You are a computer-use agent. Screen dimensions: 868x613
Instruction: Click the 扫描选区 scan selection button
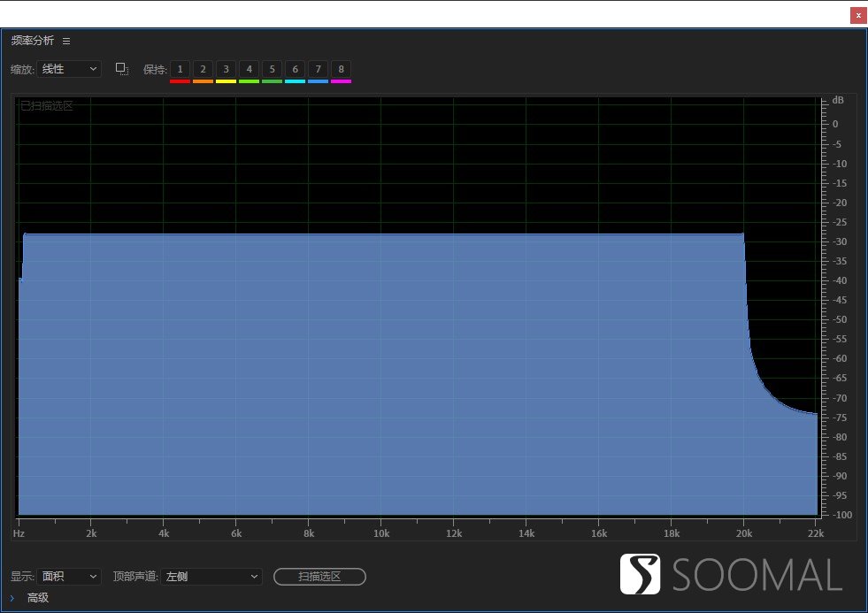point(319,577)
